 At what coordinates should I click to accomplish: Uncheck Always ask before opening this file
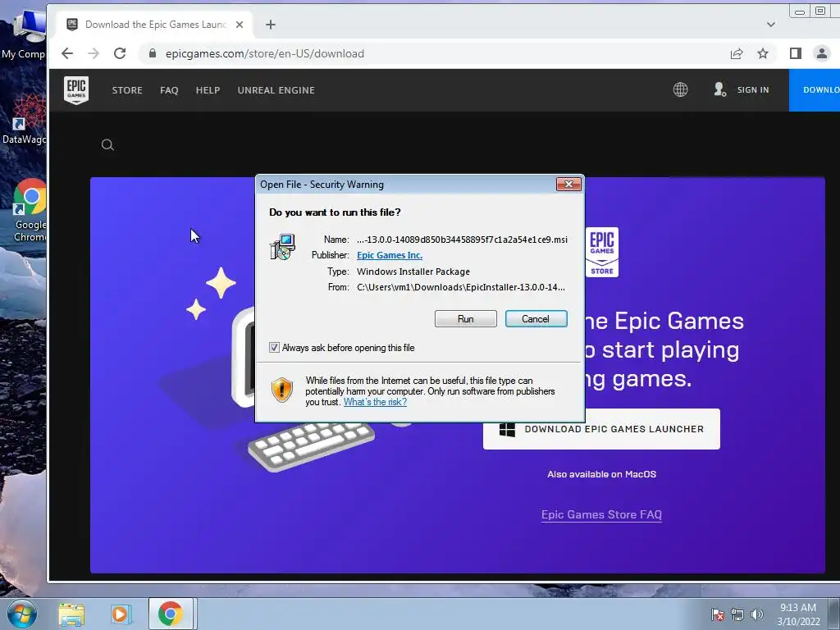coord(274,348)
